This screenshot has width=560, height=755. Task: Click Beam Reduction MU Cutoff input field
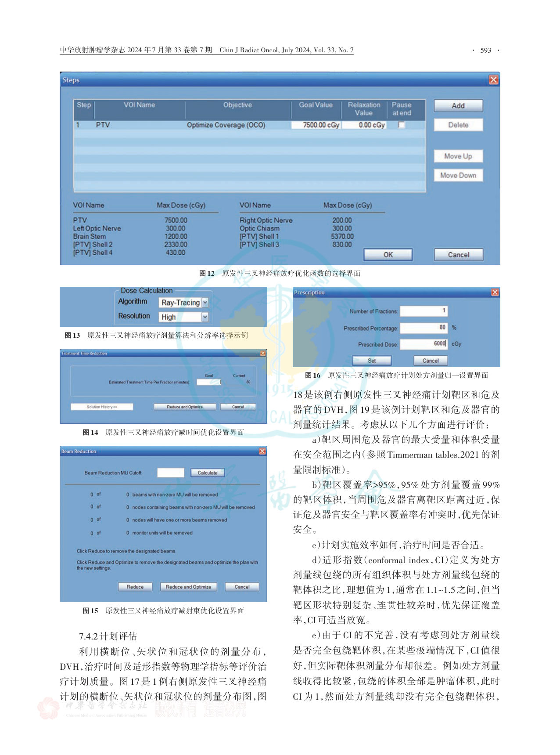point(171,473)
